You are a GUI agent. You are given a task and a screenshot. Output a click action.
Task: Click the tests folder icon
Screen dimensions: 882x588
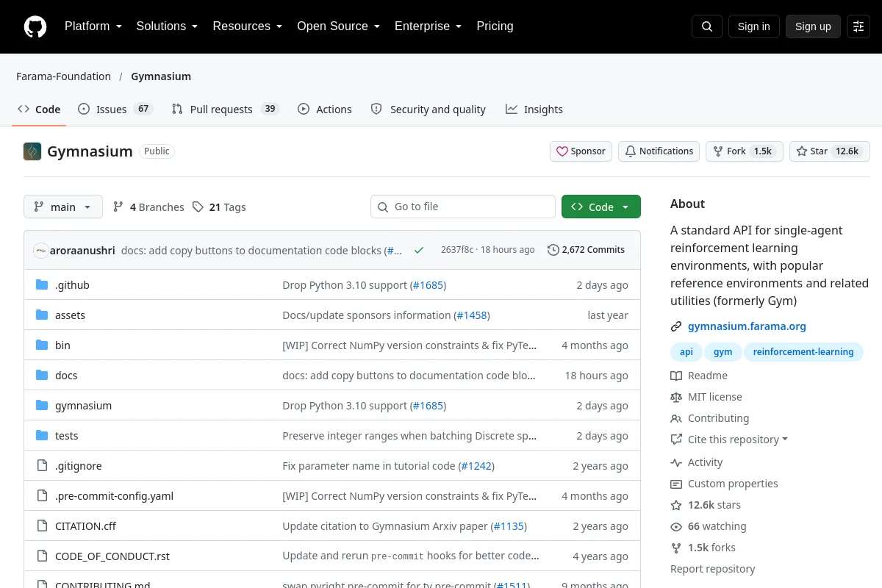tap(42, 435)
